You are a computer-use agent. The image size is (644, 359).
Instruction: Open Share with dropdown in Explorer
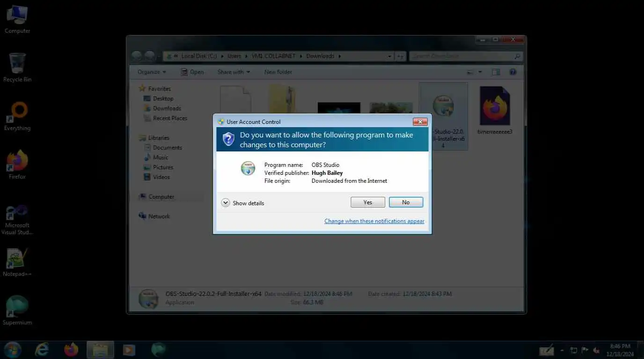coord(234,72)
